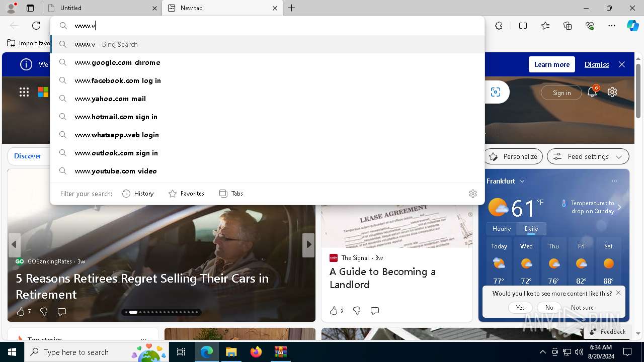Image resolution: width=644 pixels, height=362 pixels.
Task: Like the Landlord guide article
Action: click(x=334, y=311)
